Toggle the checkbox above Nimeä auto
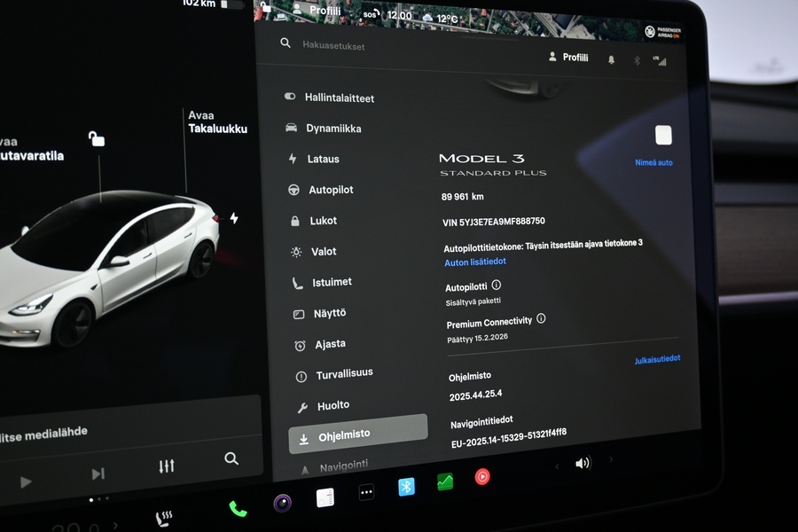The image size is (798, 532). click(663, 134)
